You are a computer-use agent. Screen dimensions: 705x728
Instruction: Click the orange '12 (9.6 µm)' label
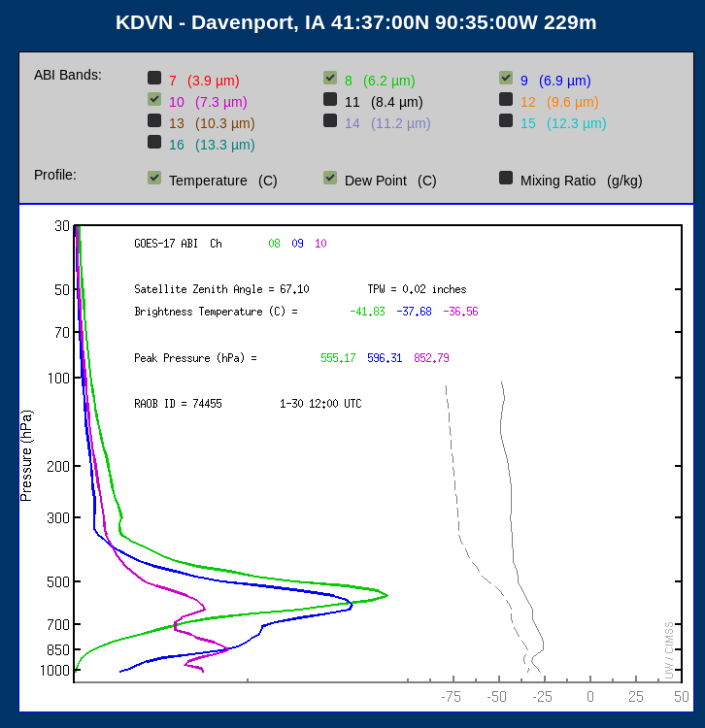click(x=559, y=102)
